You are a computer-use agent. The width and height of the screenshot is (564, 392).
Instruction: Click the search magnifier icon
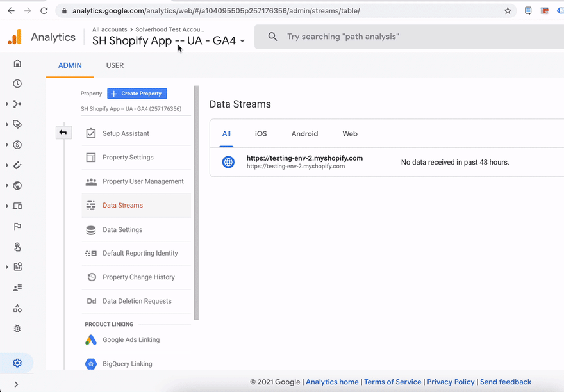272,37
